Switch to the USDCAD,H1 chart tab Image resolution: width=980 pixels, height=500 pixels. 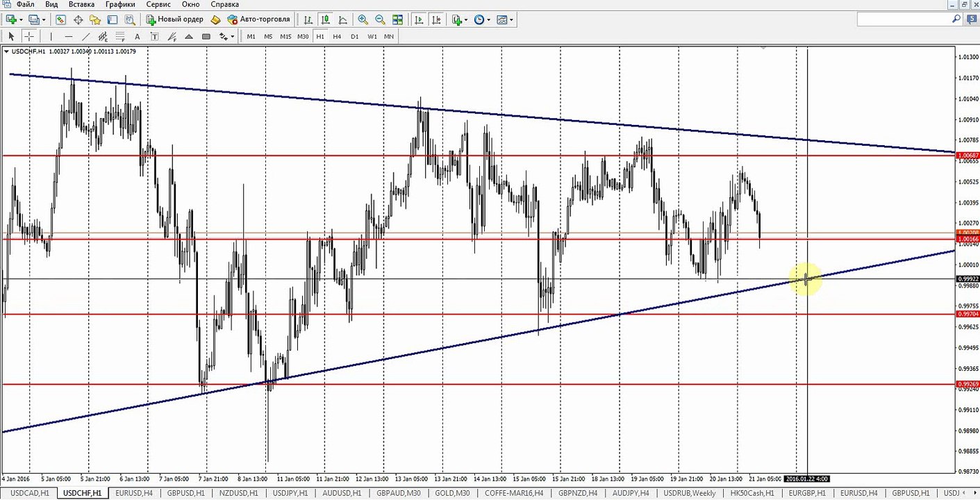click(x=29, y=493)
